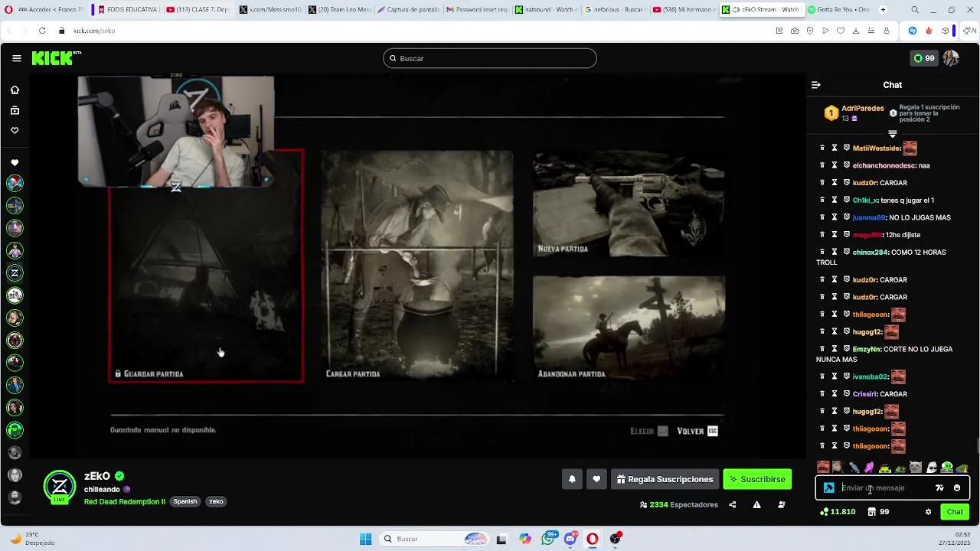Click the sidebar channel avatar with Z logo
The height and width of the screenshot is (551, 980).
coord(15,273)
